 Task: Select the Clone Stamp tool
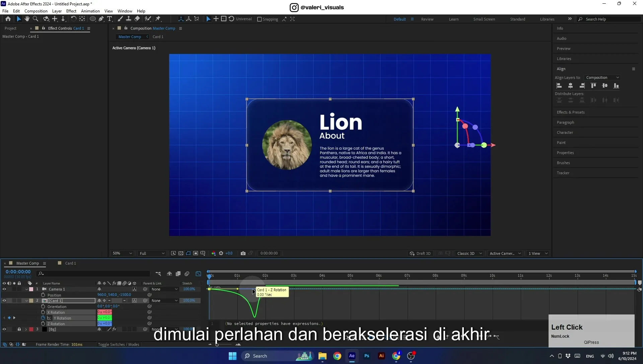tap(128, 19)
